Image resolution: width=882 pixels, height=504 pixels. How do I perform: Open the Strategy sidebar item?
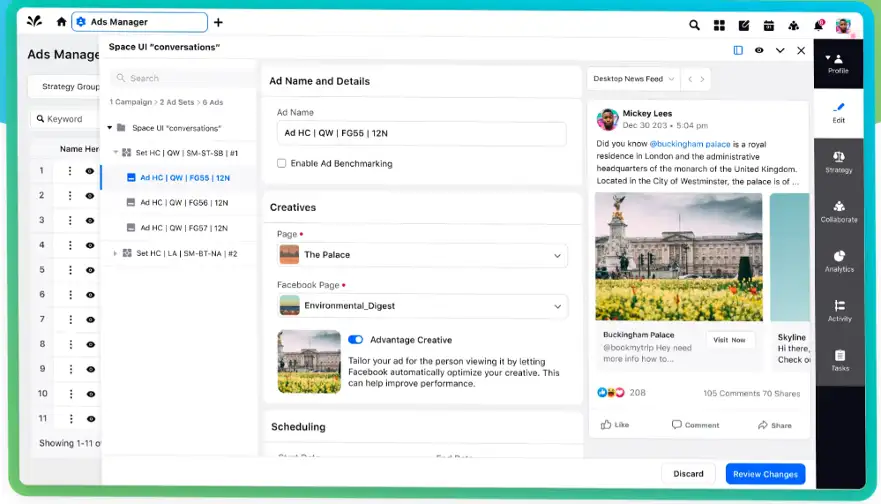838,163
